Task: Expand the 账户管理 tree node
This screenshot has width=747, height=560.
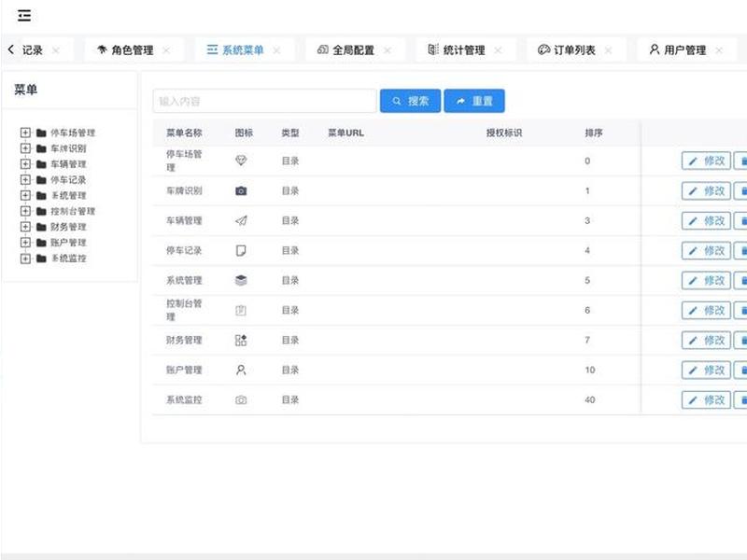Action: tap(26, 243)
